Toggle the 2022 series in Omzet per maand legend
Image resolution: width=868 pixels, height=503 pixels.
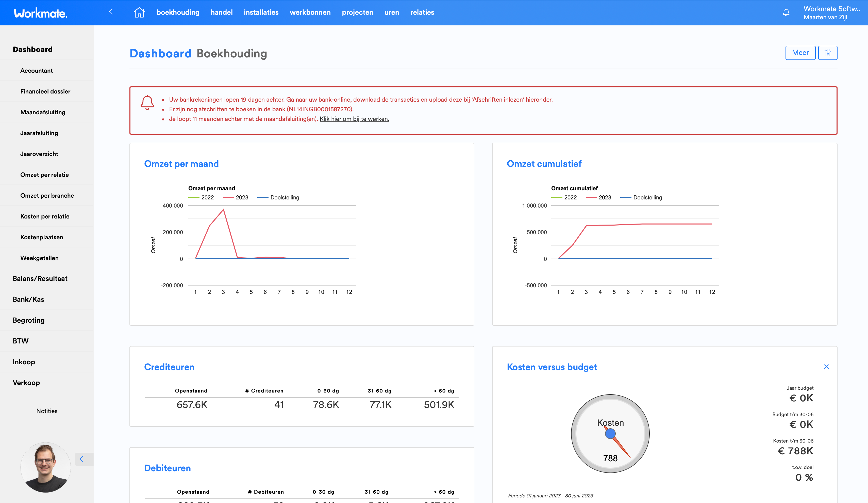(202, 198)
